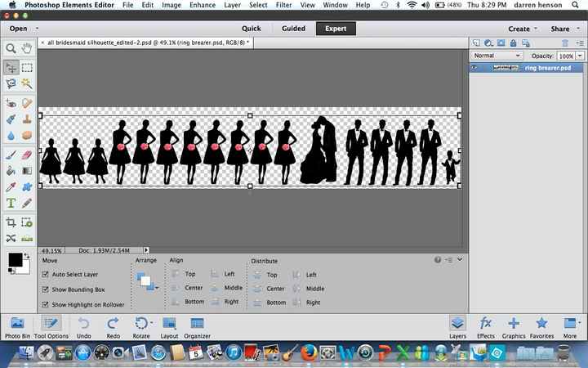The height and width of the screenshot is (368, 588).
Task: Select the Blur water-drop tool
Action: click(x=11, y=135)
